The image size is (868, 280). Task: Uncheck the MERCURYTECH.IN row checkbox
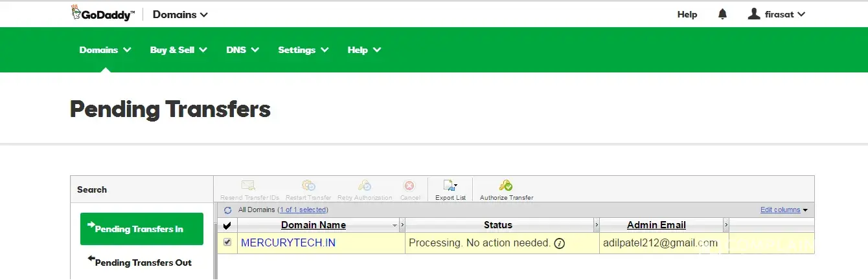[227, 242]
